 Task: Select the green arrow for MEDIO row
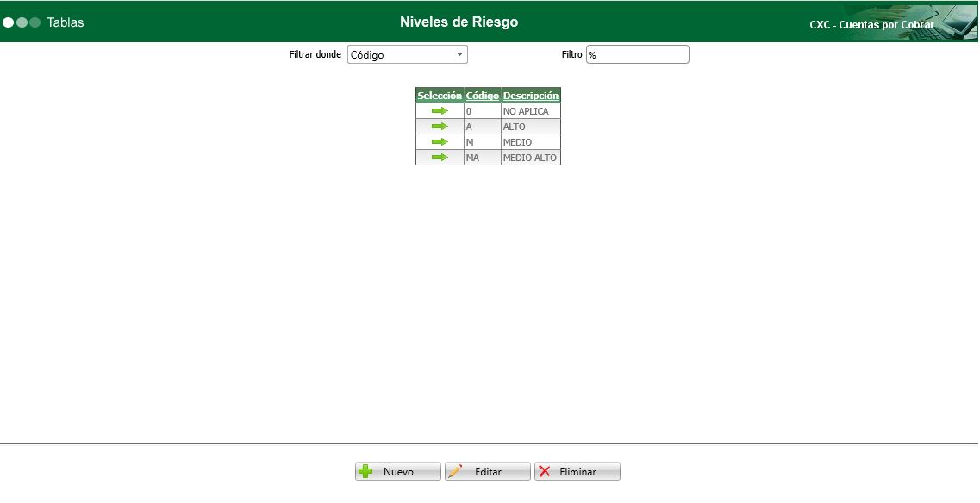point(440,141)
